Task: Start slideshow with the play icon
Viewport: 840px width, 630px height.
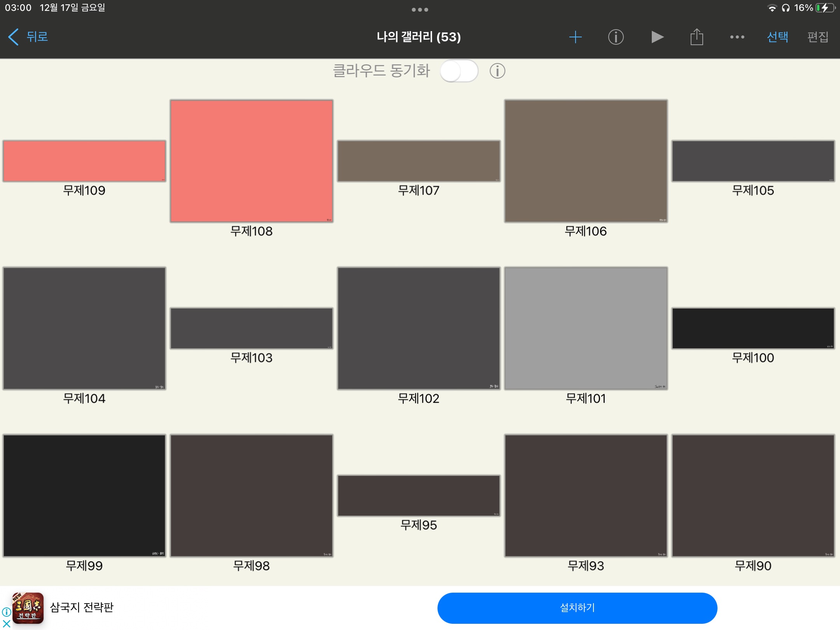Action: (x=657, y=37)
